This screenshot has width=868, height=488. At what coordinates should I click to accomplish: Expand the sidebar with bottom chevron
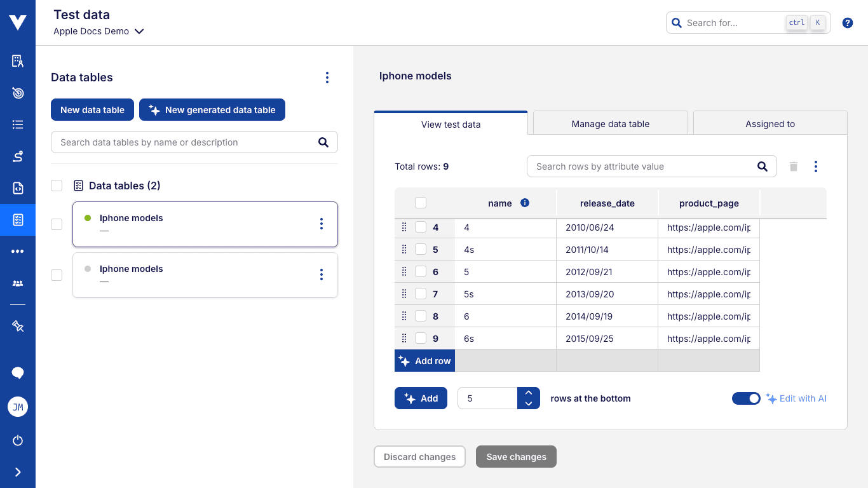(x=18, y=472)
